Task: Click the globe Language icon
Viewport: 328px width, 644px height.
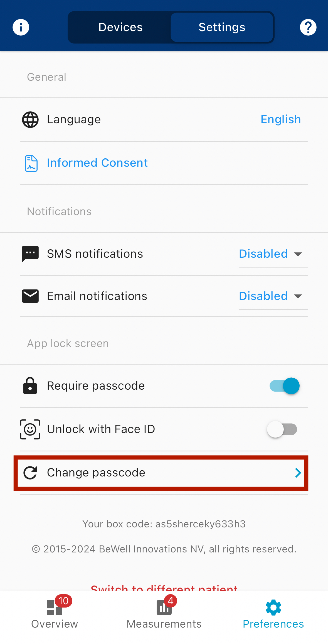Action: tap(30, 120)
